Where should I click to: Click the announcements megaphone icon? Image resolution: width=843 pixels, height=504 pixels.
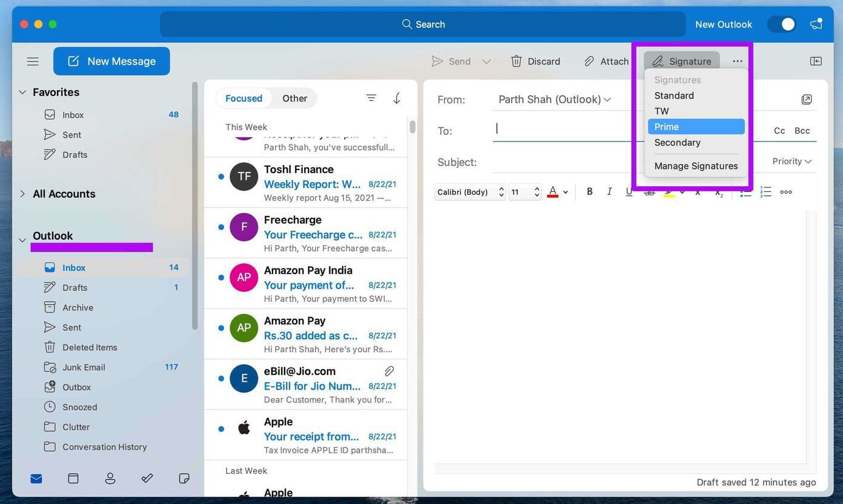816,24
